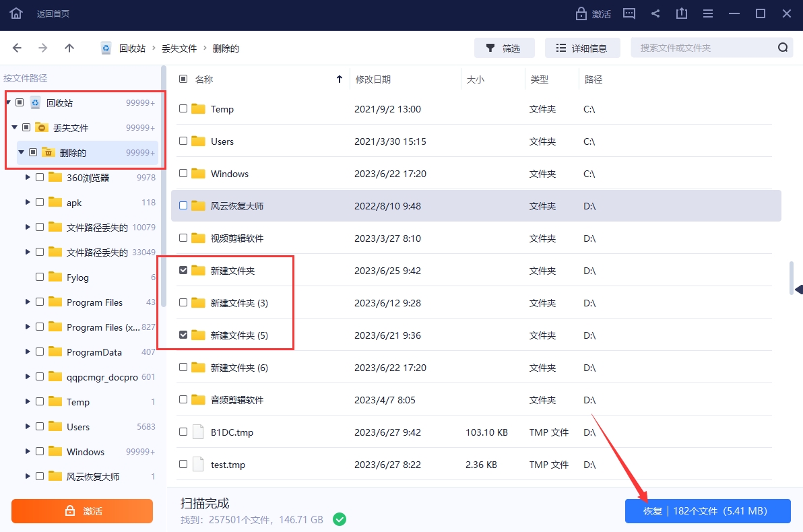Navigate up one folder level

click(x=69, y=48)
